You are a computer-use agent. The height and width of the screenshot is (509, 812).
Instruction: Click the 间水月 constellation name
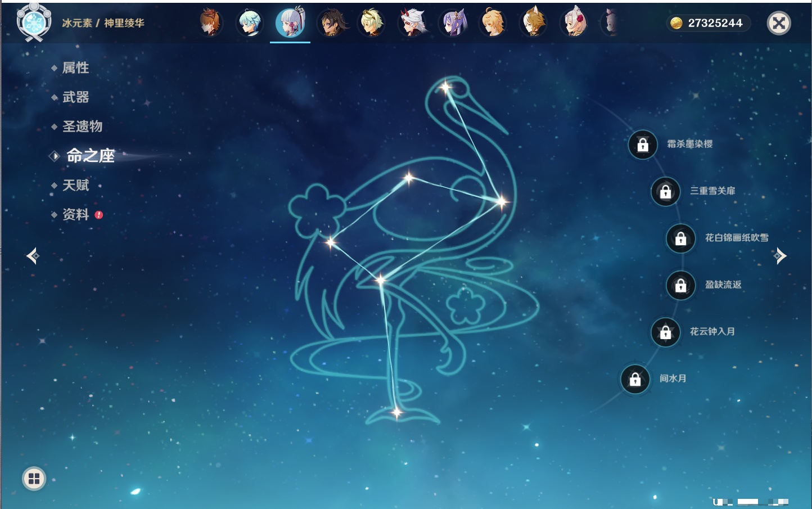pyautogui.click(x=673, y=378)
